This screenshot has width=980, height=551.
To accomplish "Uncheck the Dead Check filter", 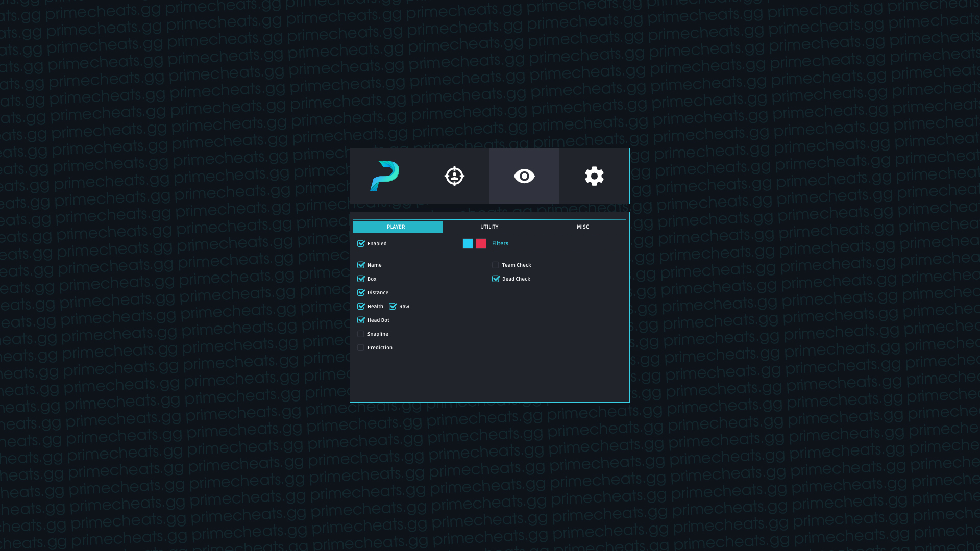I will coord(496,279).
